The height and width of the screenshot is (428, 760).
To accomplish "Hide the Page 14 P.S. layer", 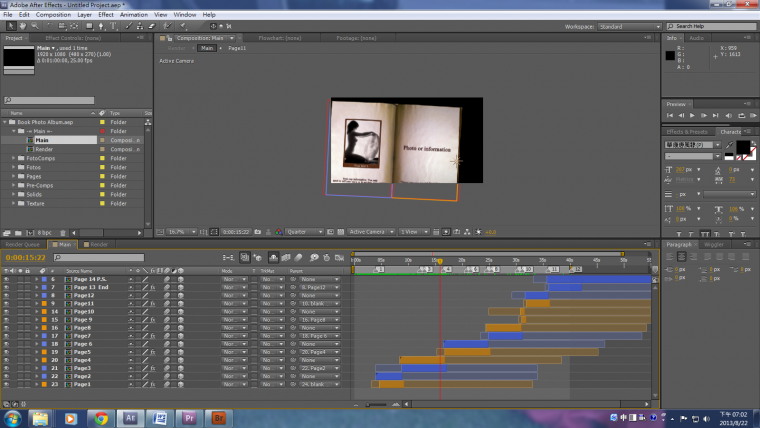I will (x=6, y=279).
